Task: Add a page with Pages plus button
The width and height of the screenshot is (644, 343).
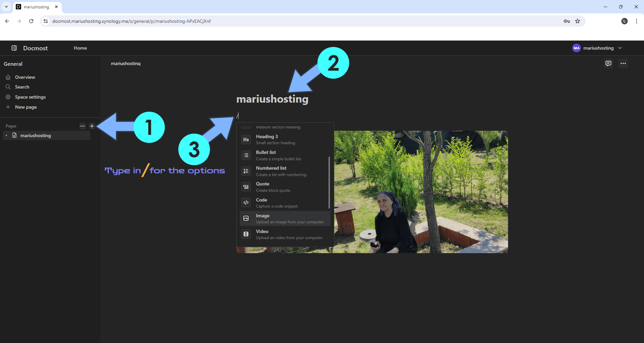Action: point(92,126)
